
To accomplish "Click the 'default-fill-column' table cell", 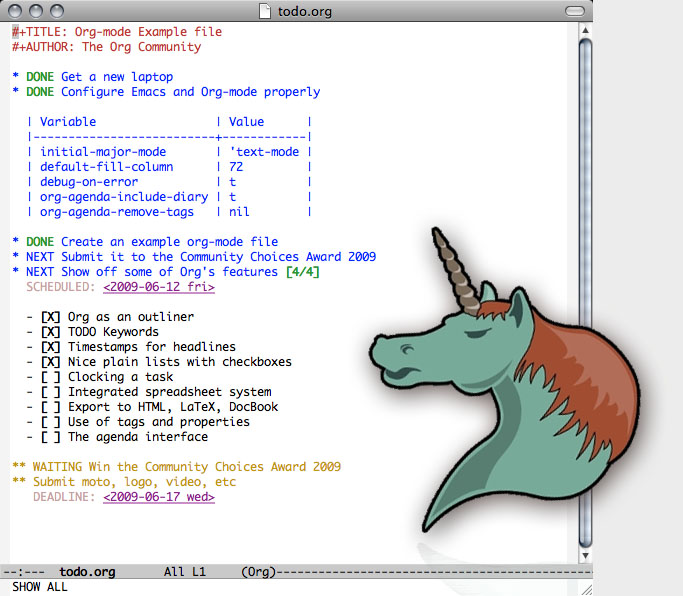I will [x=107, y=167].
